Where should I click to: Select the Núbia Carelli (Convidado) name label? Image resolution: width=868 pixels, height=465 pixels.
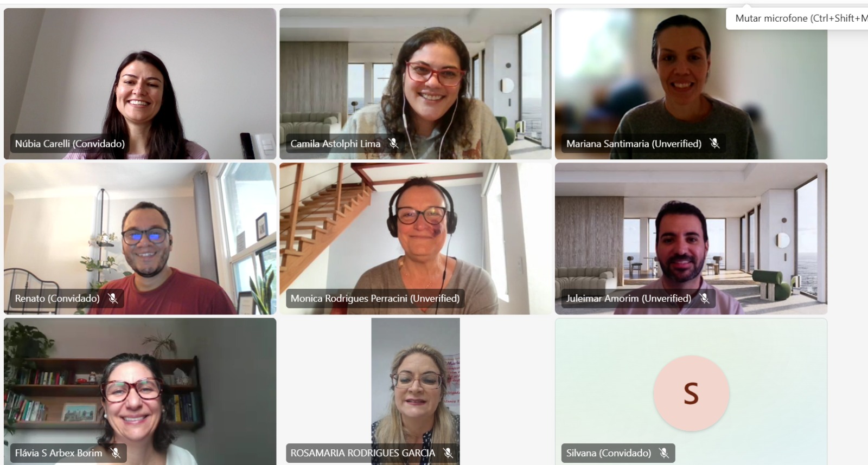[70, 144]
